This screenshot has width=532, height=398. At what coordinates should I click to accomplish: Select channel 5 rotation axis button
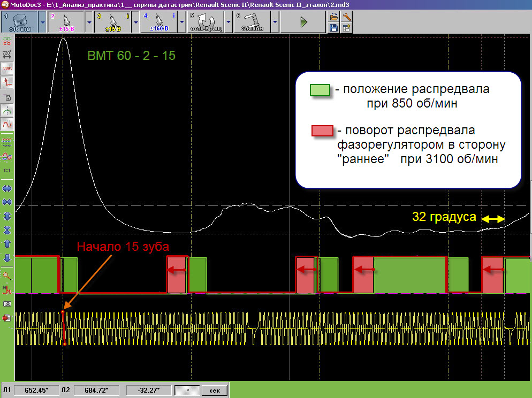coord(206,22)
